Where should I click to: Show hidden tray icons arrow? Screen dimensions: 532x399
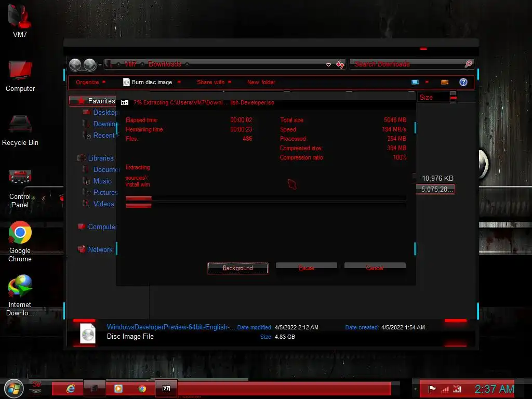pyautogui.click(x=415, y=389)
